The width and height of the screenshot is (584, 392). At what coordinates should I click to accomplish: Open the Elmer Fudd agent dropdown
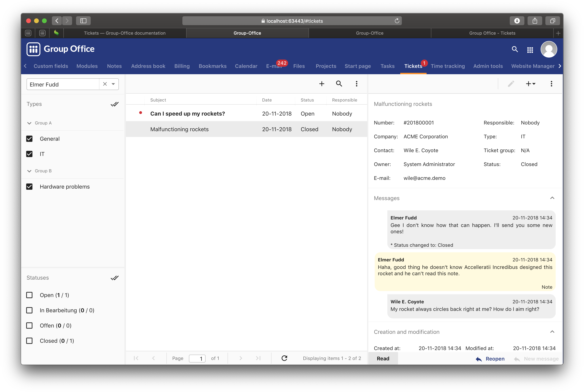[113, 84]
